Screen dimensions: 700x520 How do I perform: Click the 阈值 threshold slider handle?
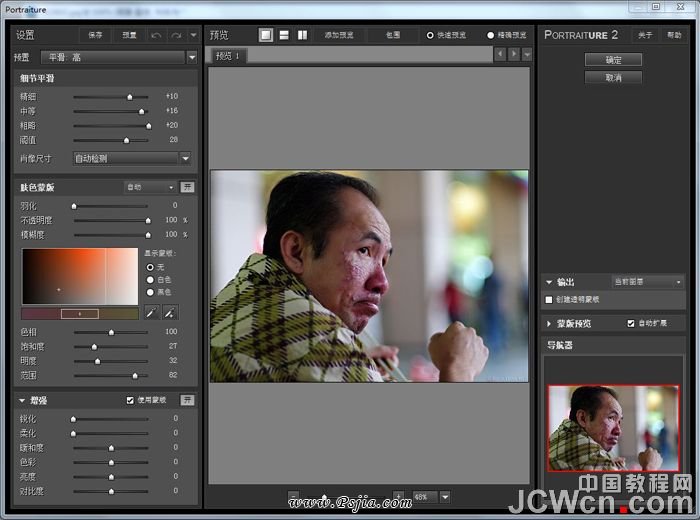pyautogui.click(x=127, y=140)
